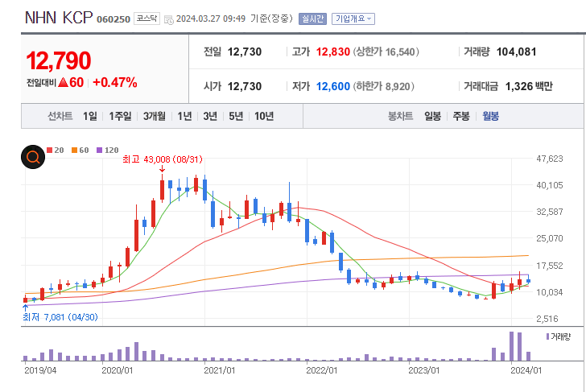Viewport: 586px width, 392px height.
Task: Click the tallest volume bar near 2024/01
Action: tap(512, 346)
